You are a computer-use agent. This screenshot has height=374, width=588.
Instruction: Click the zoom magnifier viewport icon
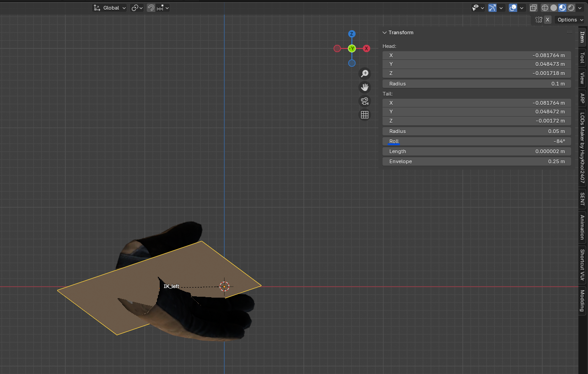365,74
